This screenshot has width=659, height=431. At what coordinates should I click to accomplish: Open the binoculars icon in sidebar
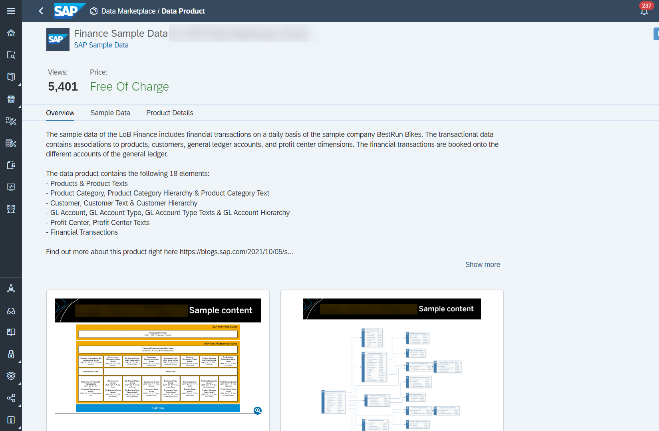point(11,311)
